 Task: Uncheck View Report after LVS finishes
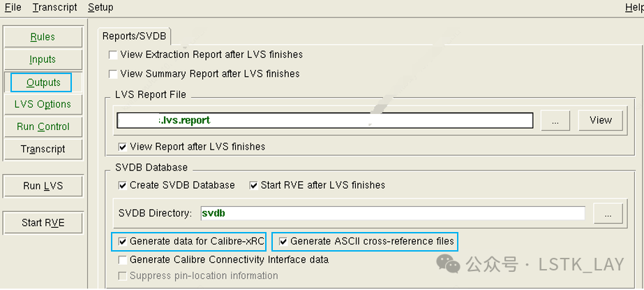(x=123, y=147)
